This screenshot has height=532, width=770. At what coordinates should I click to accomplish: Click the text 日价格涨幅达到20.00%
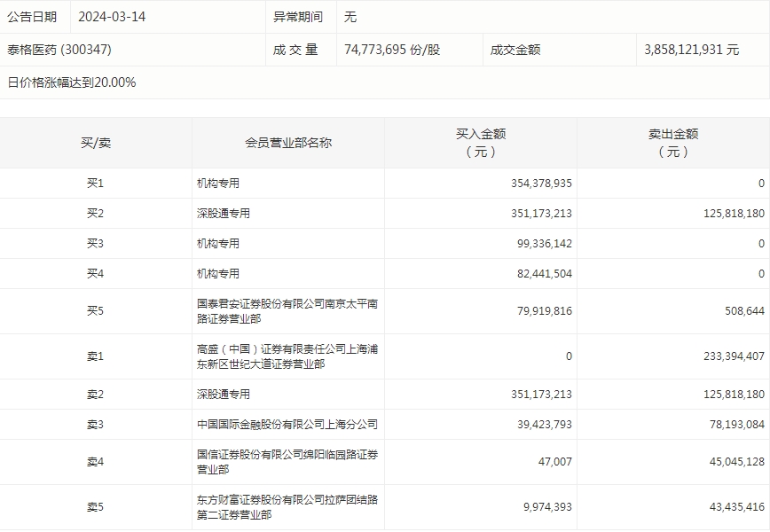click(72, 82)
